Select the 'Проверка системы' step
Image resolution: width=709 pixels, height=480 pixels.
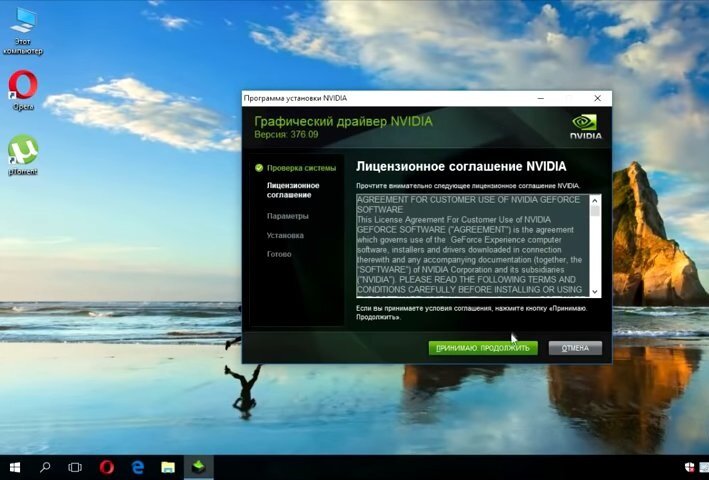[x=301, y=168]
